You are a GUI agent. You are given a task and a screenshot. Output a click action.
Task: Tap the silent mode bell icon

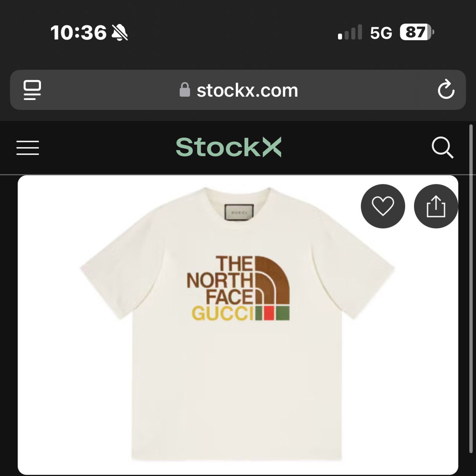tap(119, 32)
